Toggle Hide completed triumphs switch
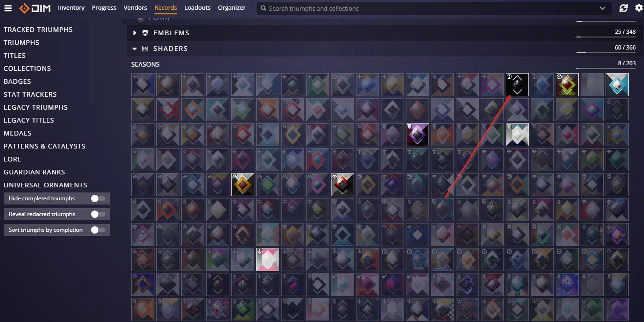Image resolution: width=644 pixels, height=322 pixels. [x=98, y=198]
